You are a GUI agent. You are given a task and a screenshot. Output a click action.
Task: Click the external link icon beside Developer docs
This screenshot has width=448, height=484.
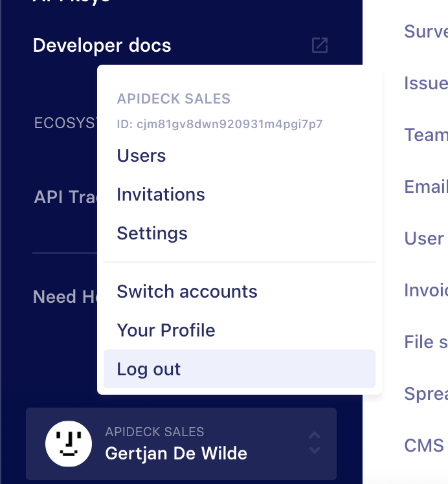[x=320, y=45]
